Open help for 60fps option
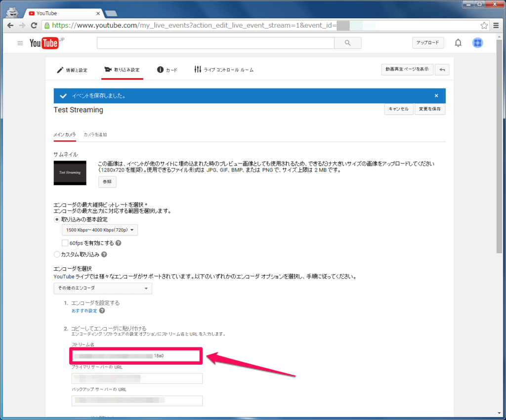Screen dimensions: 506x420 click(119, 243)
